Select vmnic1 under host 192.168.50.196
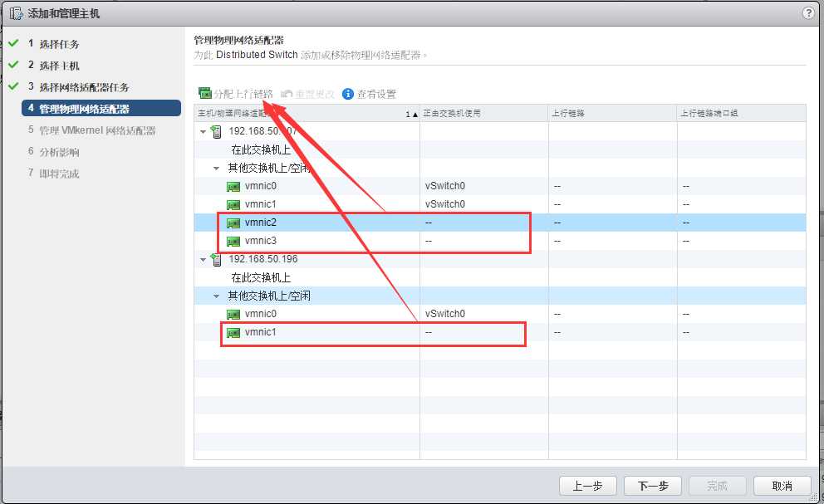This screenshot has height=504, width=824. coord(500,332)
